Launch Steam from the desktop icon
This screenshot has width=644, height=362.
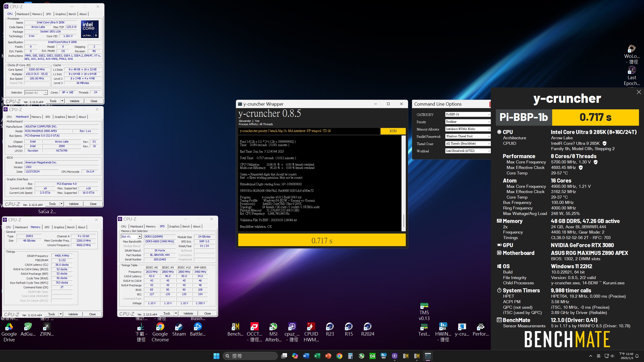179,329
